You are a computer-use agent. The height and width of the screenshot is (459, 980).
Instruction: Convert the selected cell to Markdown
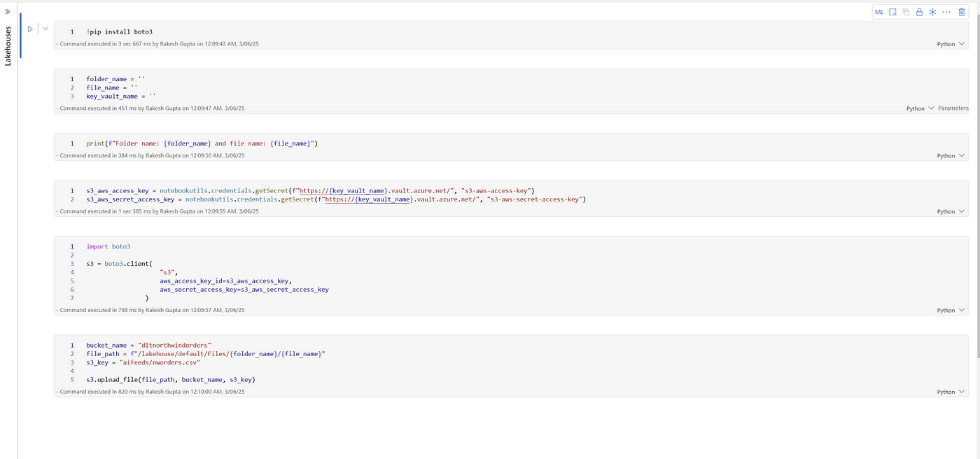[x=878, y=11]
